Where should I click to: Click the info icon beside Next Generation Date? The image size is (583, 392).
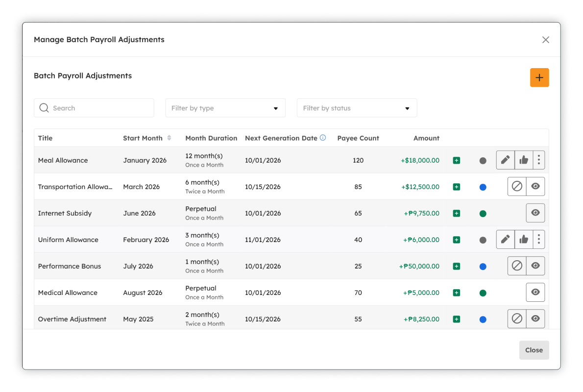[x=323, y=138]
